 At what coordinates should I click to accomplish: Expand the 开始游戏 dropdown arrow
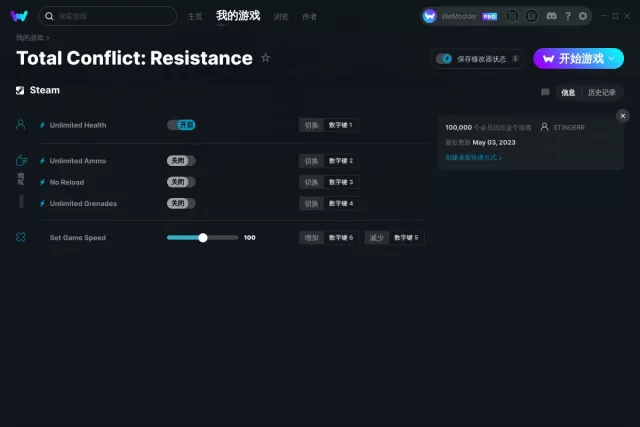(x=611, y=58)
